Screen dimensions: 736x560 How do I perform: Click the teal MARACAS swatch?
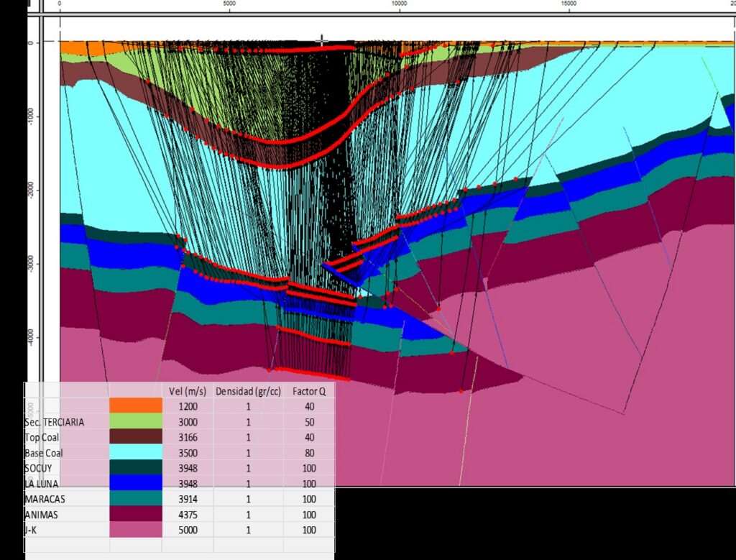[136, 499]
